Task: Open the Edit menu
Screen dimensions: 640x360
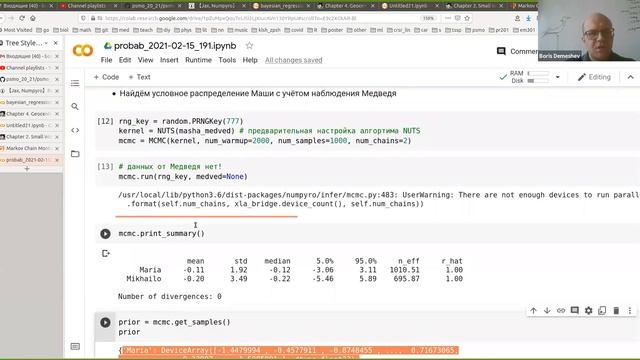Action: pos(125,60)
